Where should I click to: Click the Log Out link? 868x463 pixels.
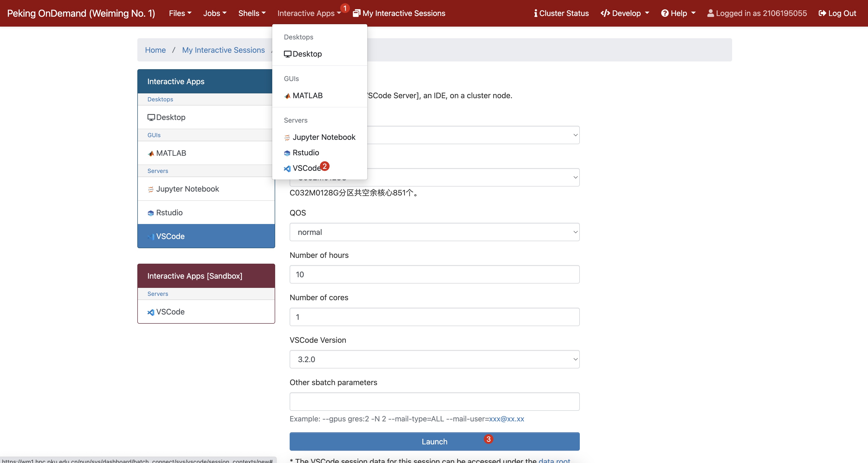837,13
